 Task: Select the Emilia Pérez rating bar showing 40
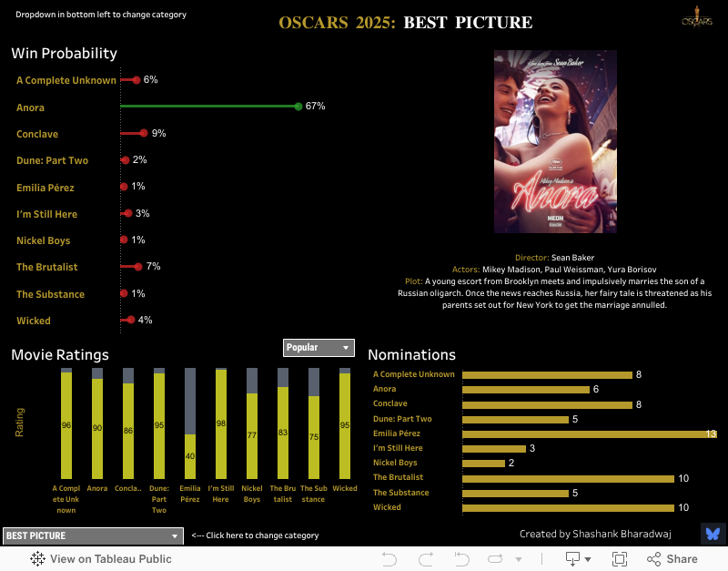click(x=190, y=456)
